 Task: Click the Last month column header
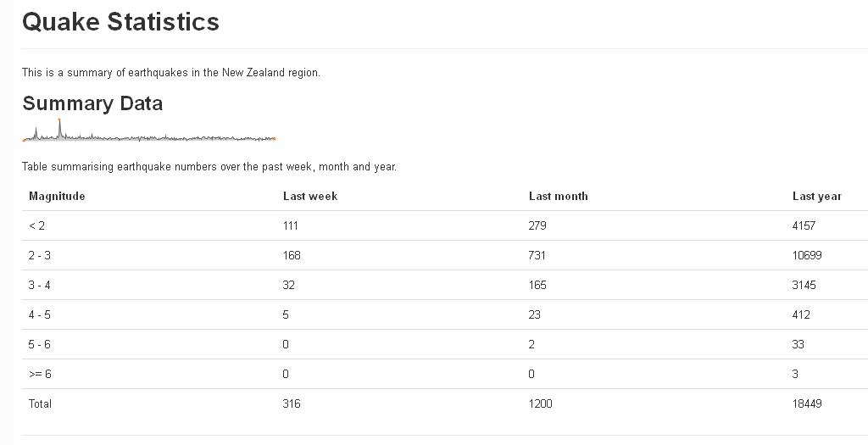[x=558, y=196]
